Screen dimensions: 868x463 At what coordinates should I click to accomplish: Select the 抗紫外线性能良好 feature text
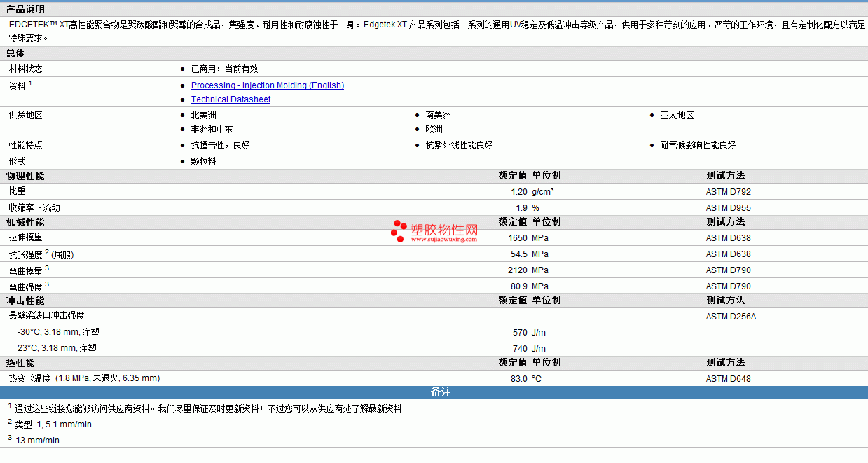pos(460,145)
